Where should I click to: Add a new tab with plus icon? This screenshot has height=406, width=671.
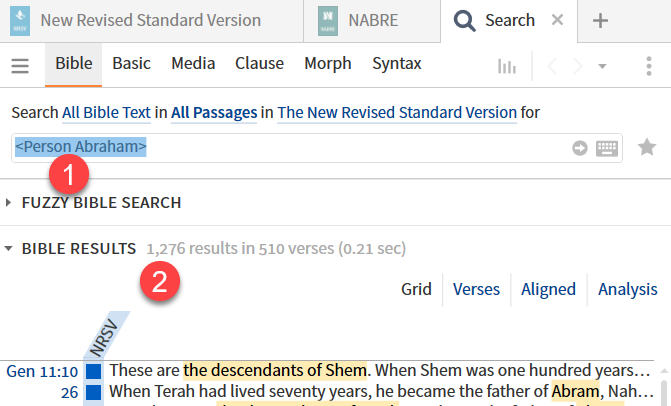[x=600, y=21]
